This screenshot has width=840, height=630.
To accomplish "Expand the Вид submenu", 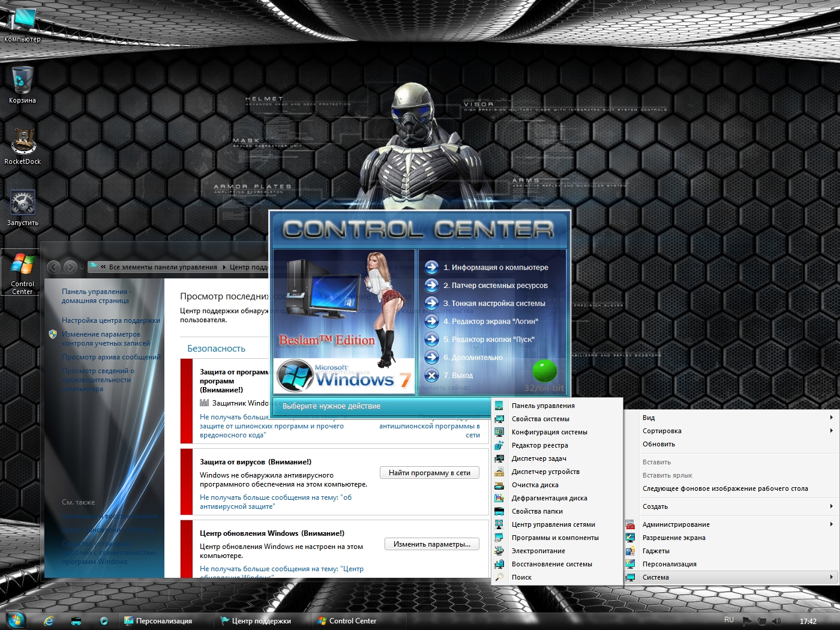I will 831,418.
